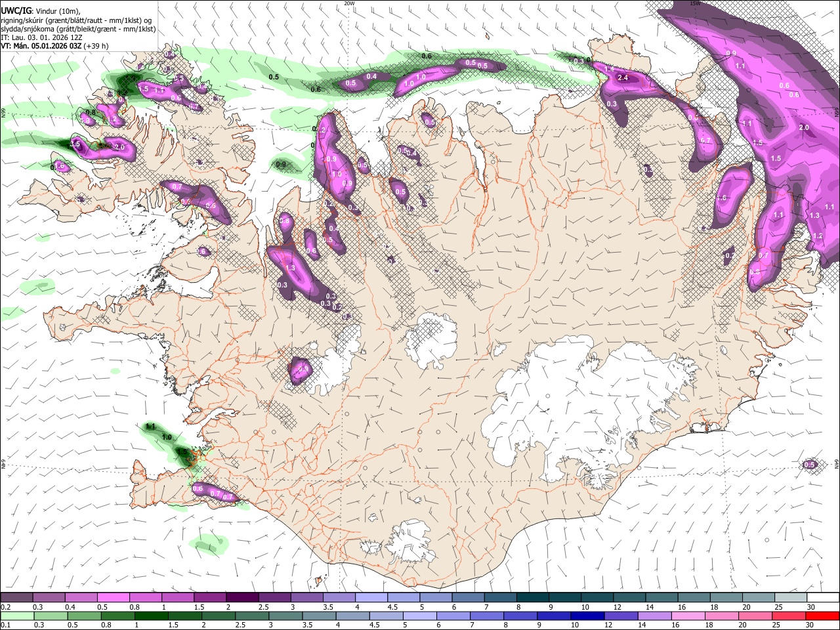Screen dimensions: 840x630
Task: Click the pale green bottom-row swatch starting at 0.1
Action: tap(16, 616)
